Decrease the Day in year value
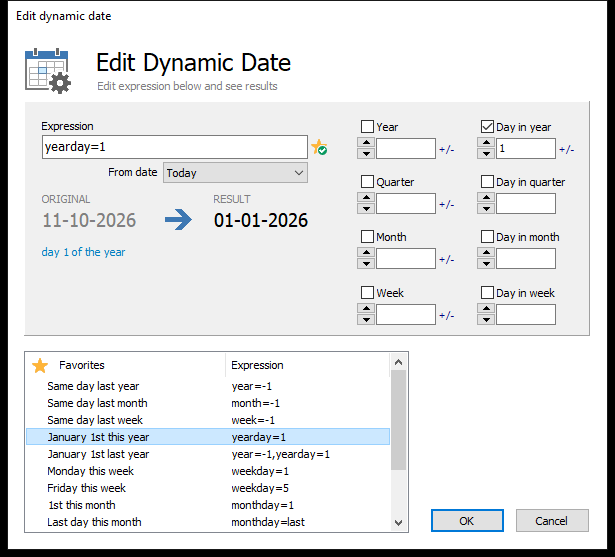This screenshot has height=557, width=615. click(x=486, y=153)
